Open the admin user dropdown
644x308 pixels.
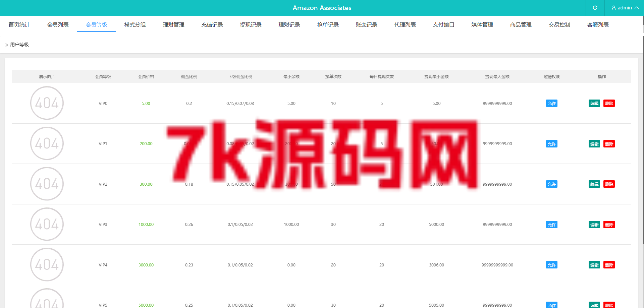point(625,8)
